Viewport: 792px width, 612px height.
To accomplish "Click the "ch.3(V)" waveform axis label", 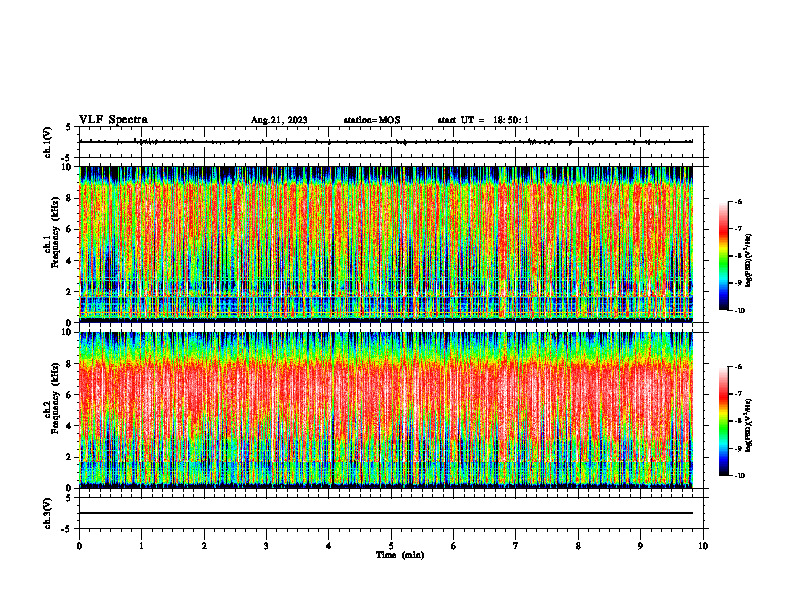I will pyautogui.click(x=47, y=514).
